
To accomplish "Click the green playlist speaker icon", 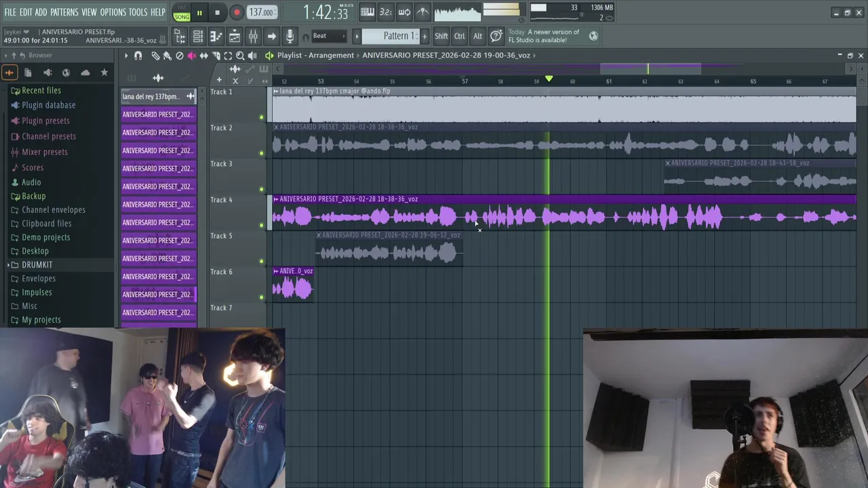I will [x=269, y=56].
